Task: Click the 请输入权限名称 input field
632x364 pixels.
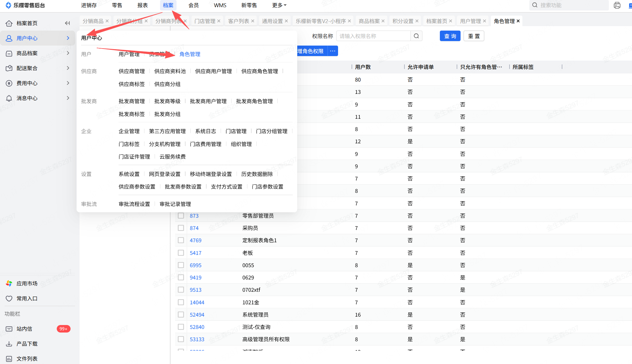Action: point(373,36)
